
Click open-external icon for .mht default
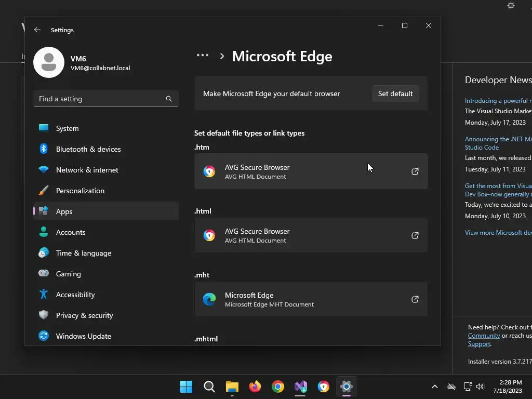click(x=415, y=299)
